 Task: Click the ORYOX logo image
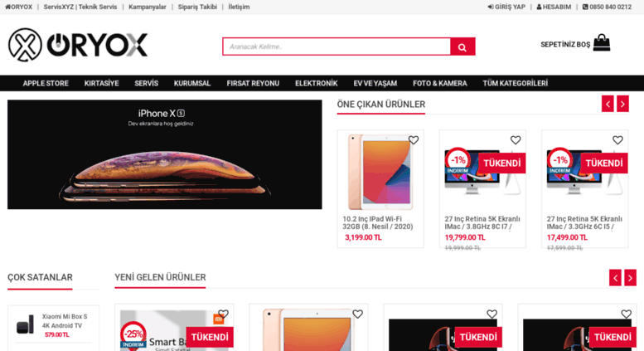78,45
